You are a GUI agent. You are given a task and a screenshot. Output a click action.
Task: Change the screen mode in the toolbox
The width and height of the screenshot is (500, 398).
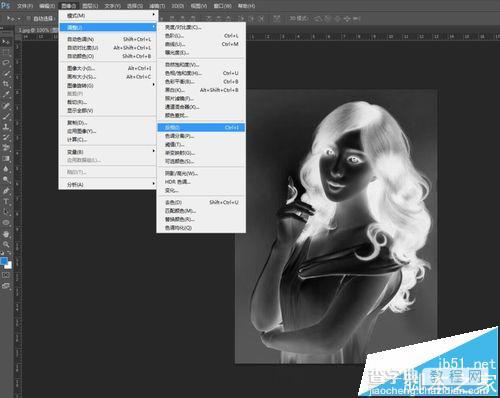[6, 286]
